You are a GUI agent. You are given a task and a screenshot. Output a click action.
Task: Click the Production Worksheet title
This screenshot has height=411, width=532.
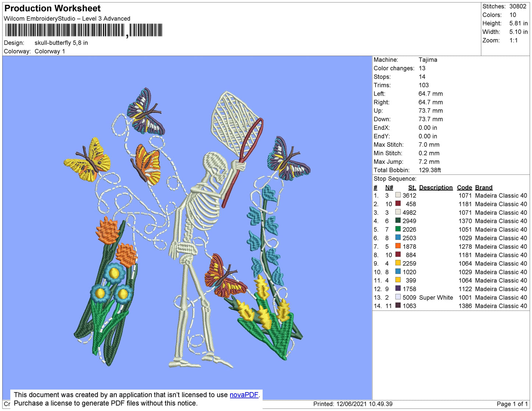(52, 8)
